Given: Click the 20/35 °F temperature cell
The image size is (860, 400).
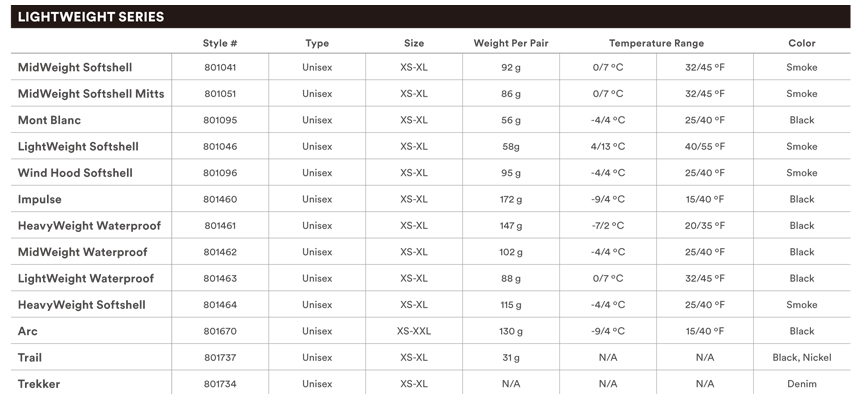Looking at the screenshot, I should pyautogui.click(x=704, y=226).
